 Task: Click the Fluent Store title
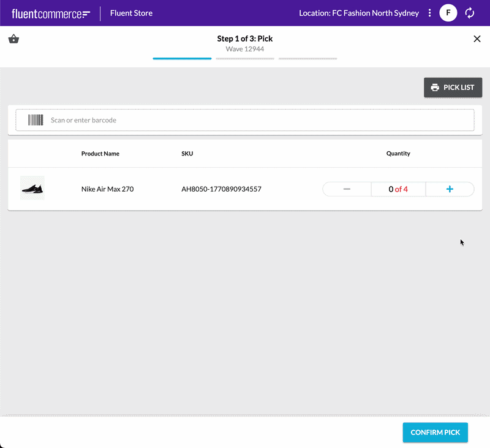131,13
